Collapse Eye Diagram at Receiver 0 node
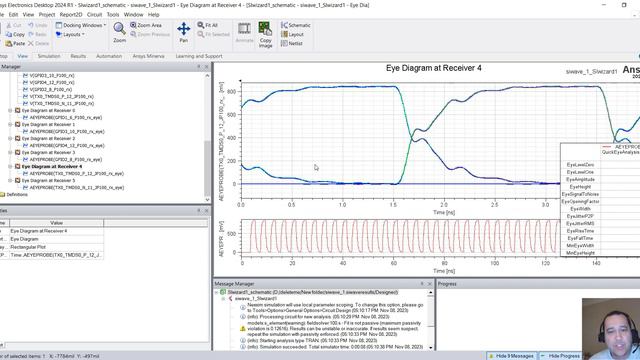Viewport: 640px width, 360px height. pyautogui.click(x=10, y=111)
